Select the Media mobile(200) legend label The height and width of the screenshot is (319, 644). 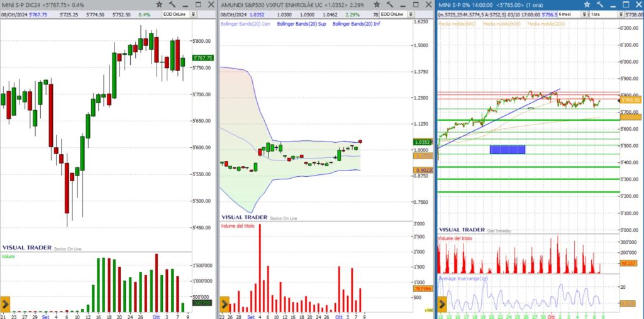pyautogui.click(x=546, y=25)
